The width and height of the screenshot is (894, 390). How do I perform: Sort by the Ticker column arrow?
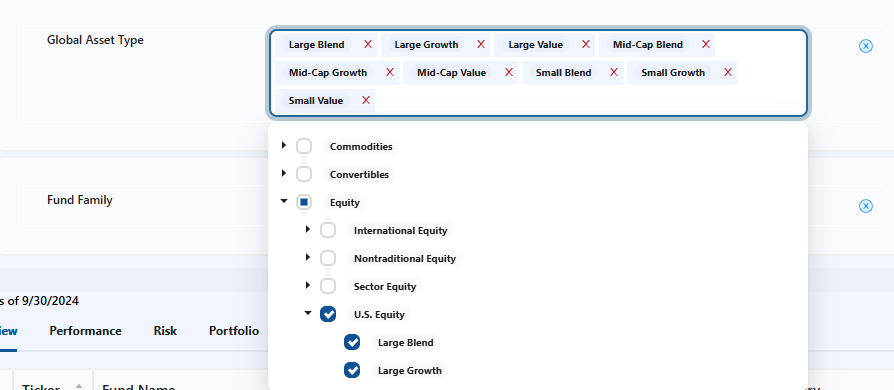pyautogui.click(x=79, y=386)
